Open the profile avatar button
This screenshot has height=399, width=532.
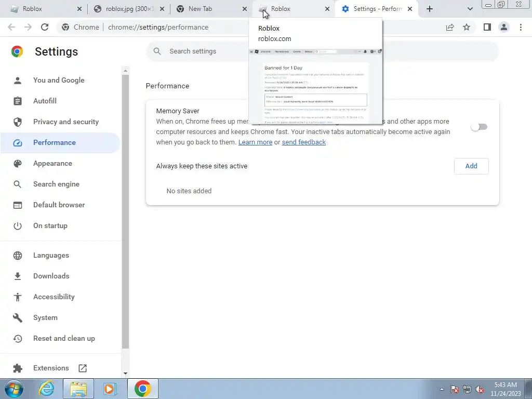(504, 27)
